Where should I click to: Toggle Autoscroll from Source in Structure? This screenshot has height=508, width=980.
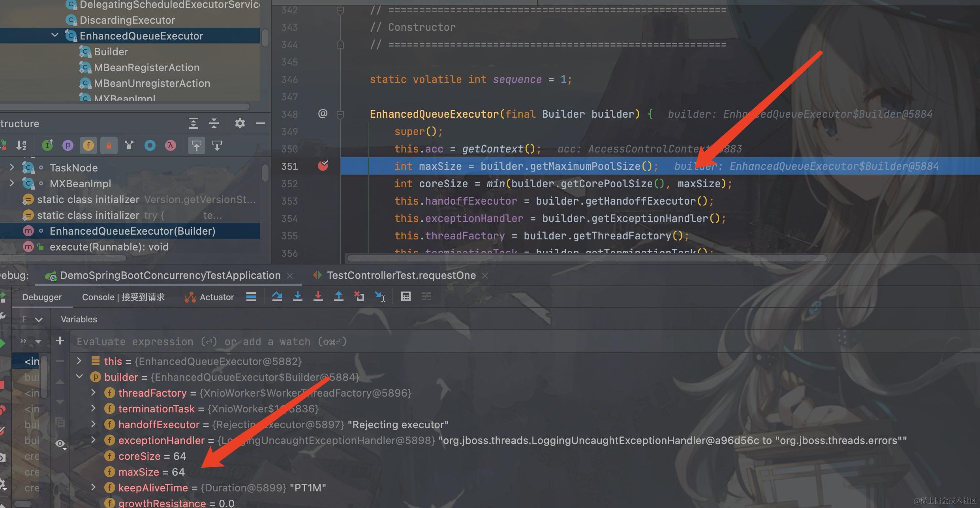pyautogui.click(x=217, y=145)
